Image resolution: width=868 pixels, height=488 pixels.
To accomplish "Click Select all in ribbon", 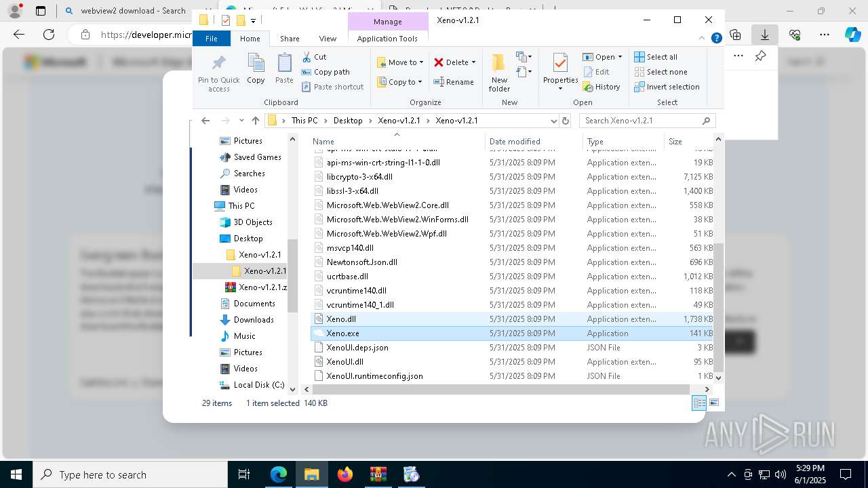I will pyautogui.click(x=656, y=57).
